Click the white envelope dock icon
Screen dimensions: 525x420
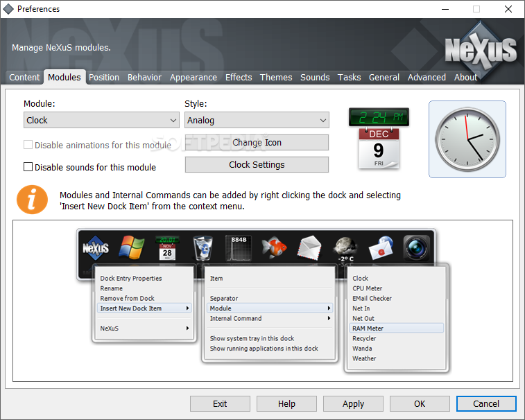point(309,248)
